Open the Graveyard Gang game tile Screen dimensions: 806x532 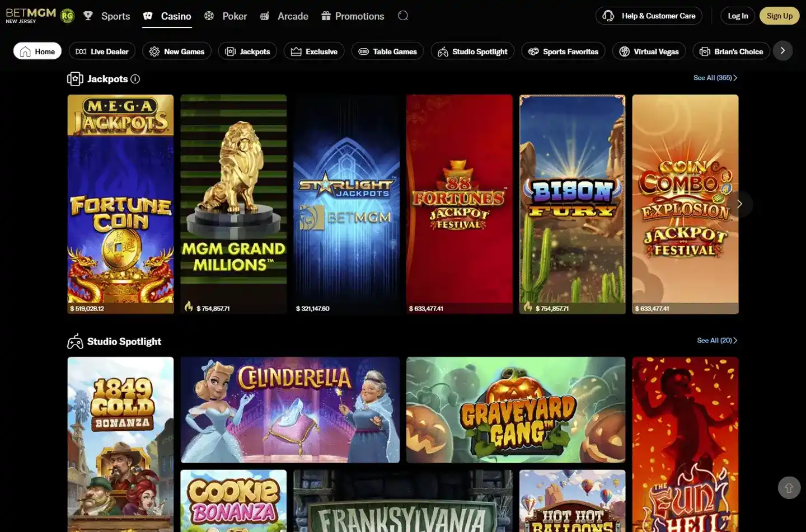516,409
